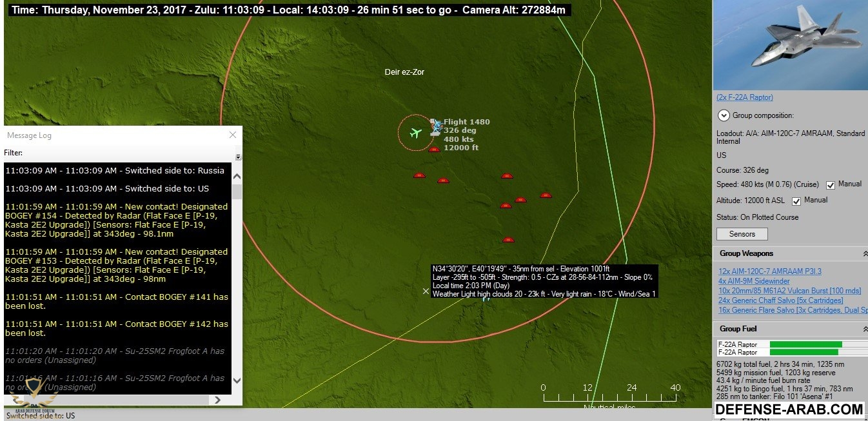Select the 11:01:20 Su-25SM2 Frogfoot log entry

(x=115, y=356)
